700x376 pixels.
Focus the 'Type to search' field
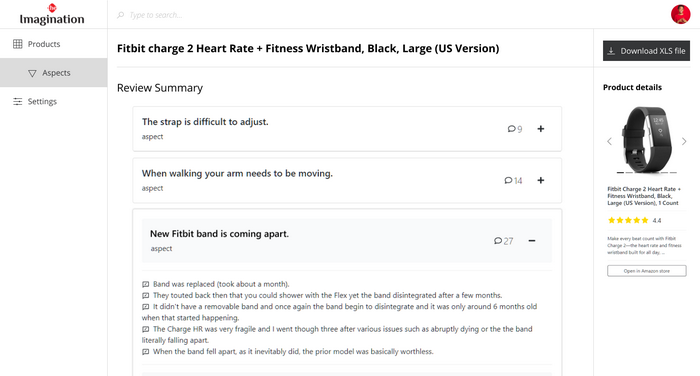coord(348,15)
